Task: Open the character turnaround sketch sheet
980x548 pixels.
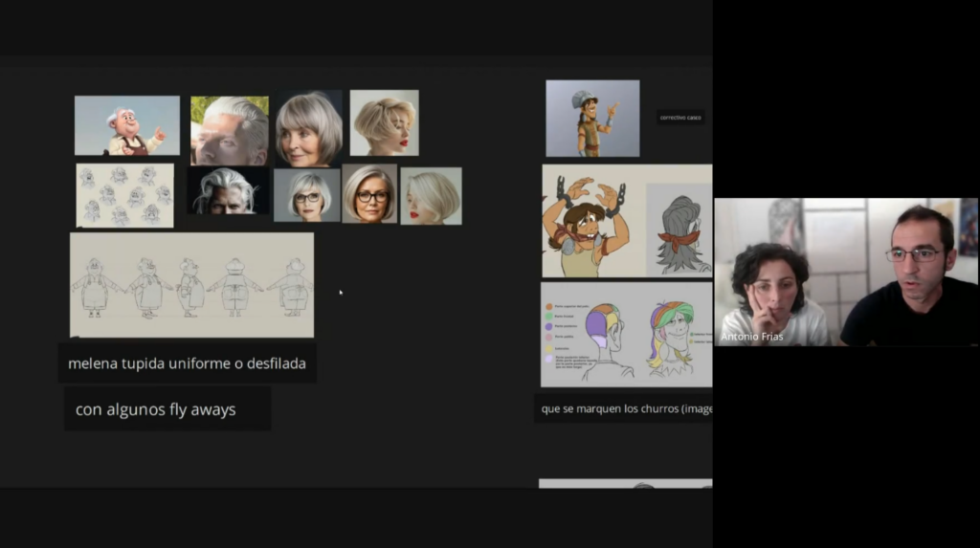Action: [x=191, y=285]
